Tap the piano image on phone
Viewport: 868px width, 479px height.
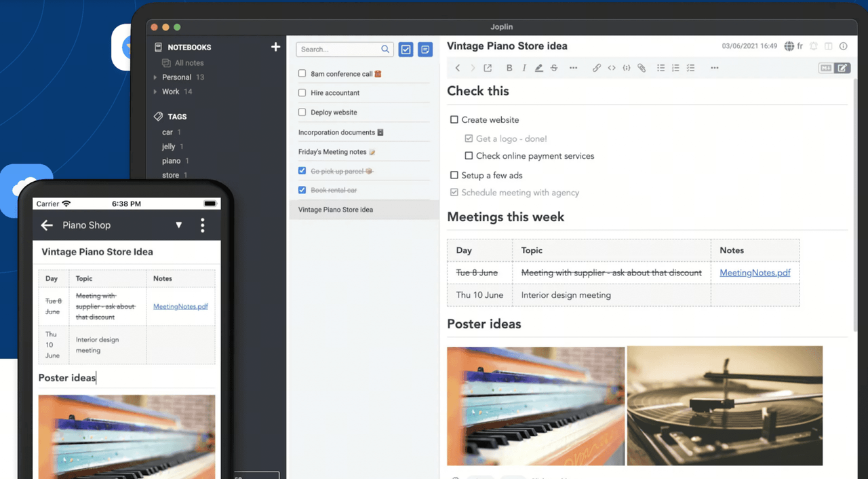coord(127,436)
